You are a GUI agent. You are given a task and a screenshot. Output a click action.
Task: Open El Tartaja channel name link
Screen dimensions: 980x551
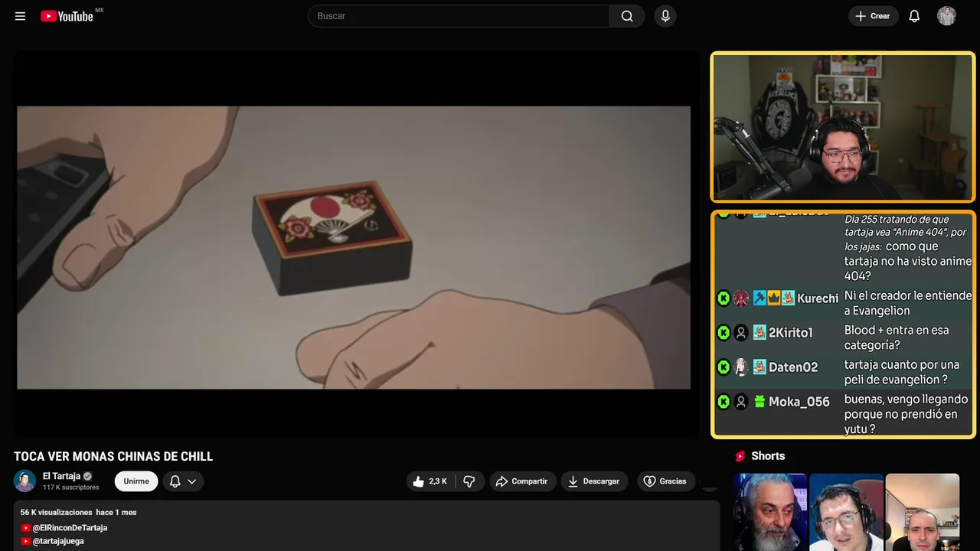[x=61, y=476]
